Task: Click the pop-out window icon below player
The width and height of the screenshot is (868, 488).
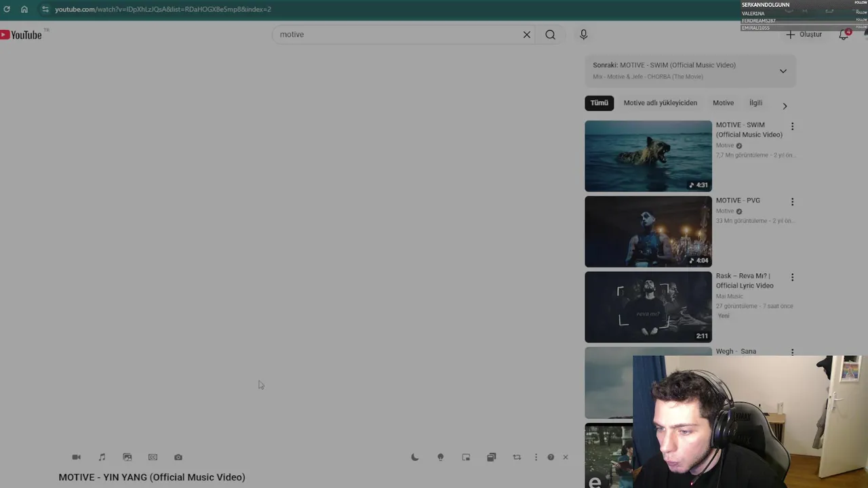Action: pos(492,457)
